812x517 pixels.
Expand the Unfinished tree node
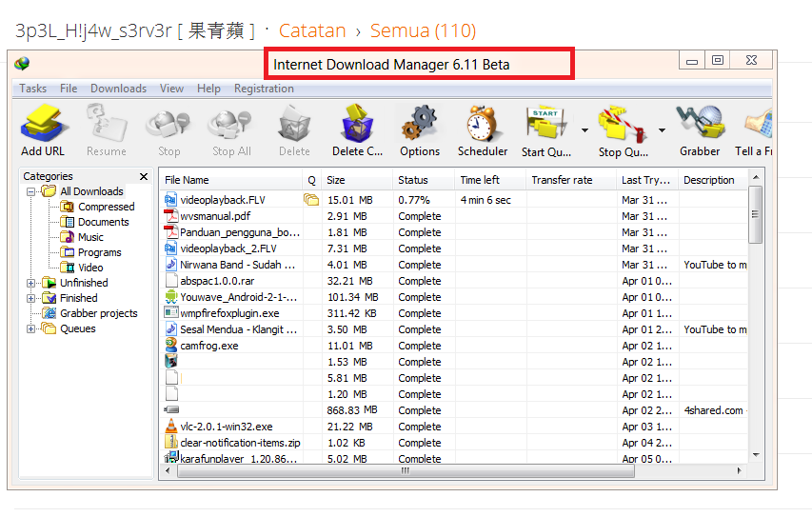point(31,284)
